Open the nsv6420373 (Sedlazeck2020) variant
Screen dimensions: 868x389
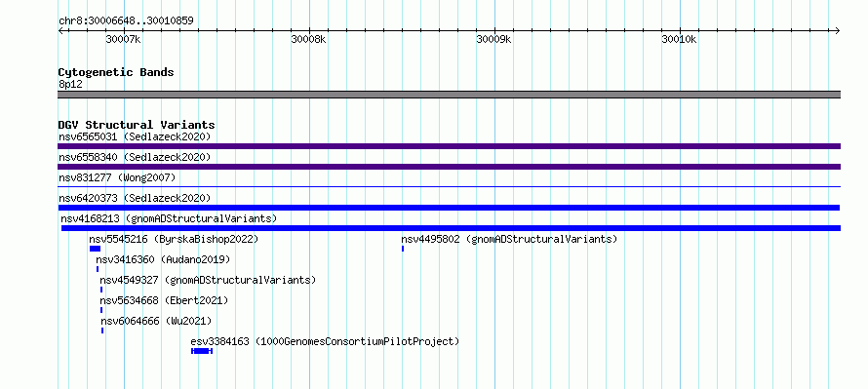(135, 198)
